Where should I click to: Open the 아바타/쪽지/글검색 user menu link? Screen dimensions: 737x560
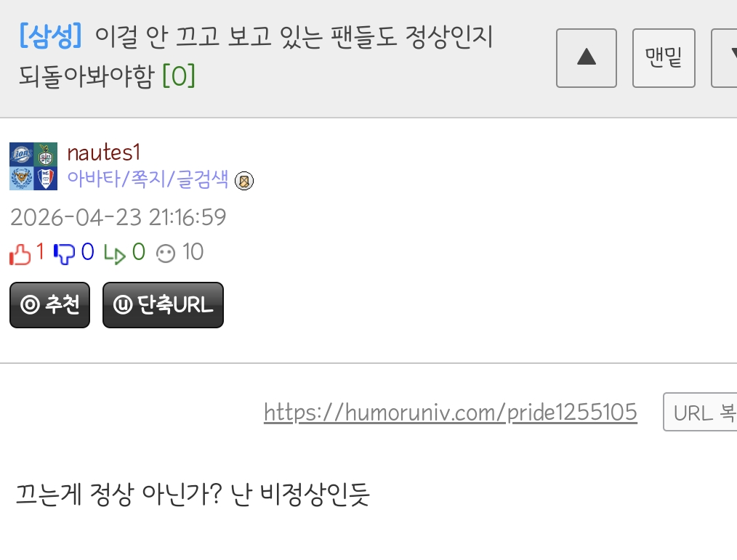(x=148, y=179)
